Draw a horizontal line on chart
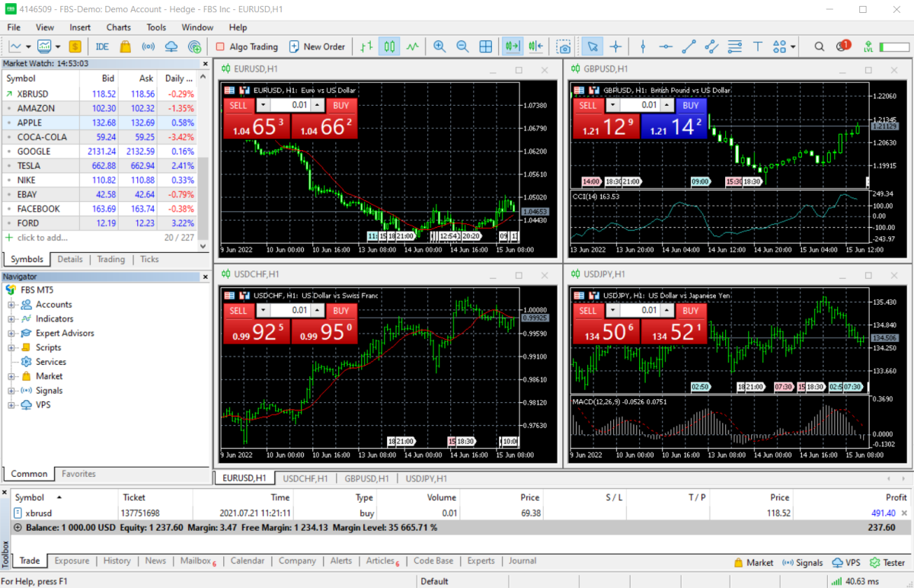The width and height of the screenshot is (914, 588). [666, 46]
